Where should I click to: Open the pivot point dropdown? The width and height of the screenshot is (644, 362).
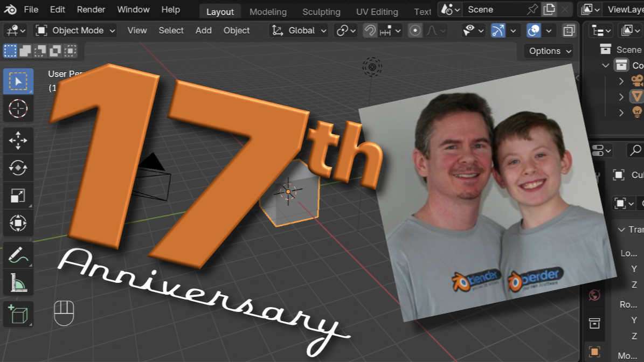pyautogui.click(x=345, y=30)
